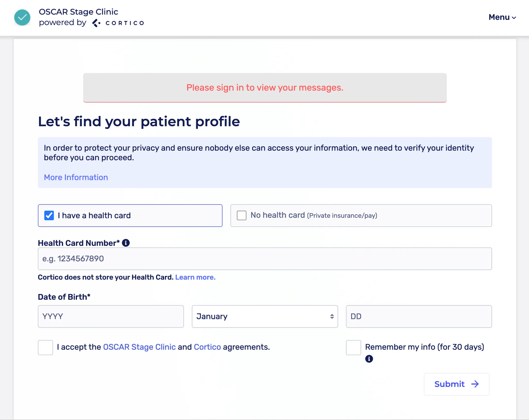Uncheck the I have a health card box
Screen dimensions: 529x420
pyautogui.click(x=49, y=216)
